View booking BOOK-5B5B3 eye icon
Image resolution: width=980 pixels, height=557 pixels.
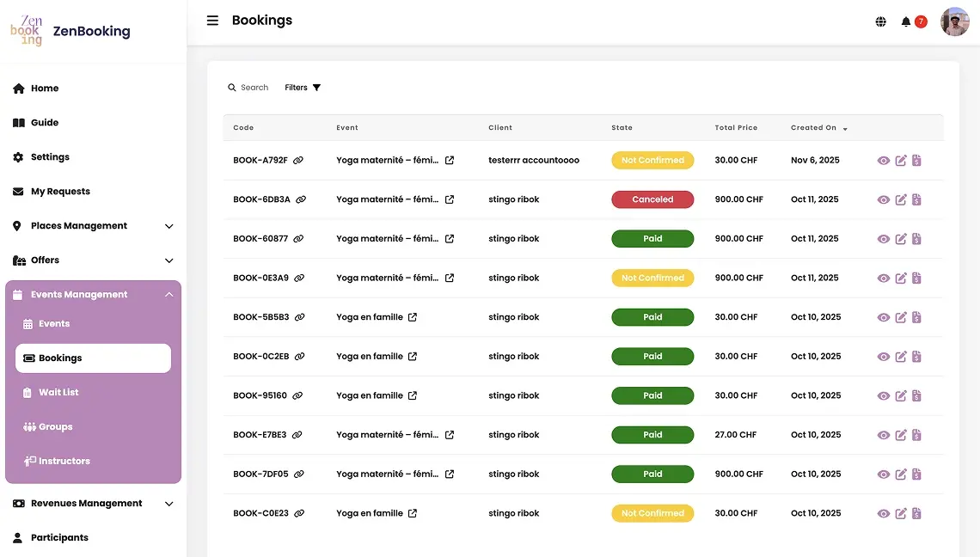(x=883, y=317)
